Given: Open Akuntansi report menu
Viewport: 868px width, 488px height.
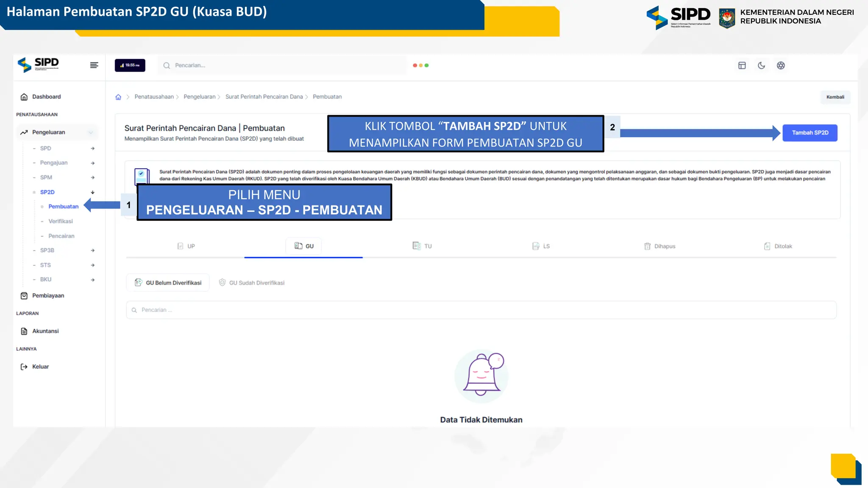Looking at the screenshot, I should 45,331.
